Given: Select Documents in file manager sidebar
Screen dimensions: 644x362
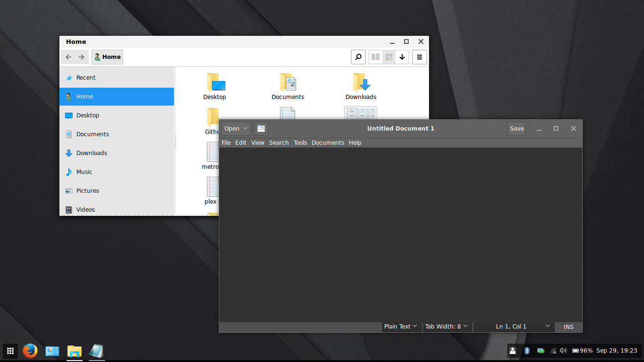Looking at the screenshot, I should pyautogui.click(x=117, y=134).
